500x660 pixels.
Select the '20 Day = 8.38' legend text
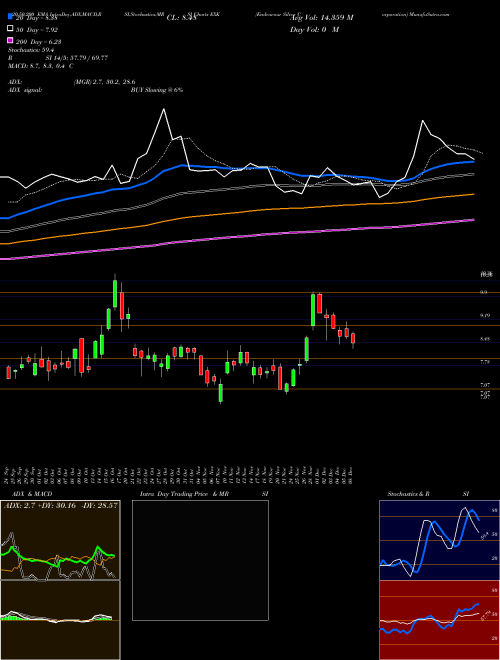tap(37, 19)
